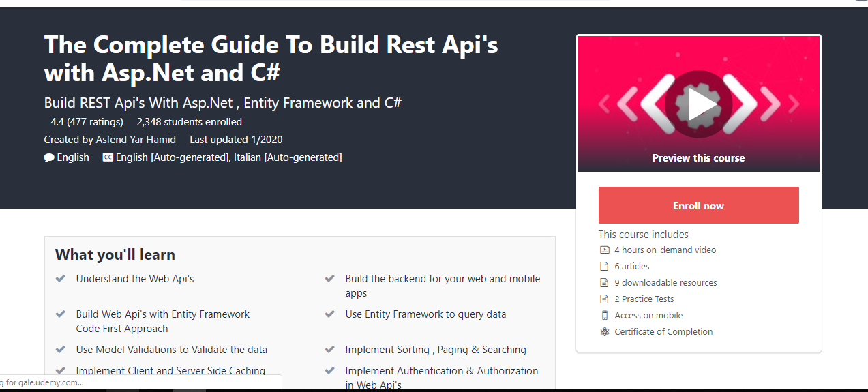Click the Enroll now button
The image size is (868, 392).
[x=698, y=205]
